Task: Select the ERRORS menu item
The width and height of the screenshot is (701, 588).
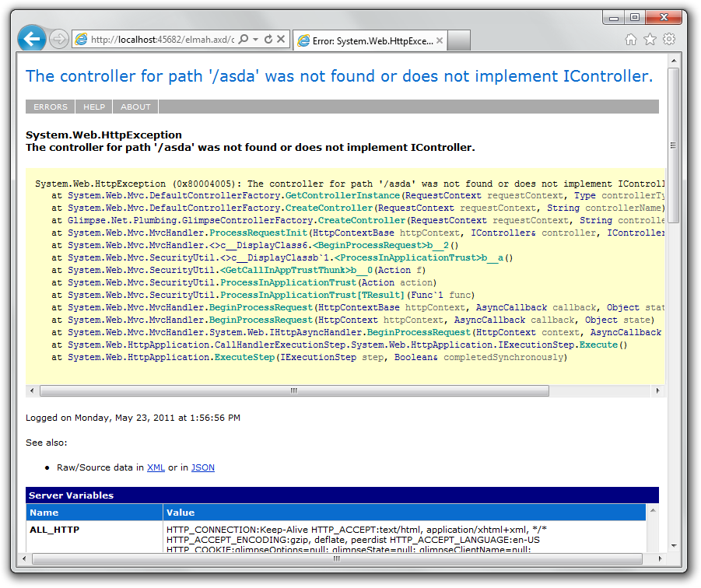Action: [x=49, y=107]
